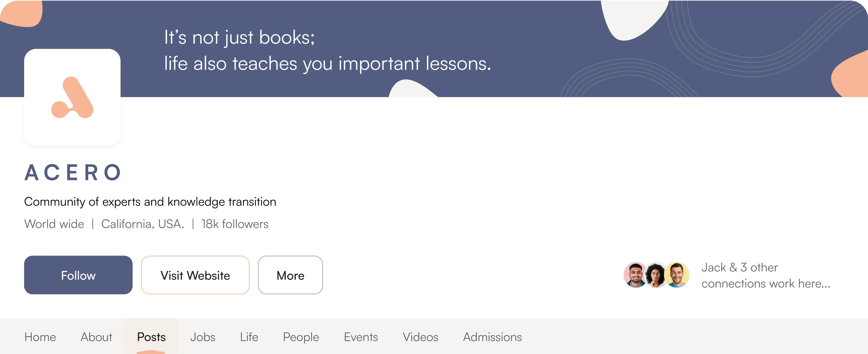
Task: Go to the Jobs tab
Action: click(202, 337)
